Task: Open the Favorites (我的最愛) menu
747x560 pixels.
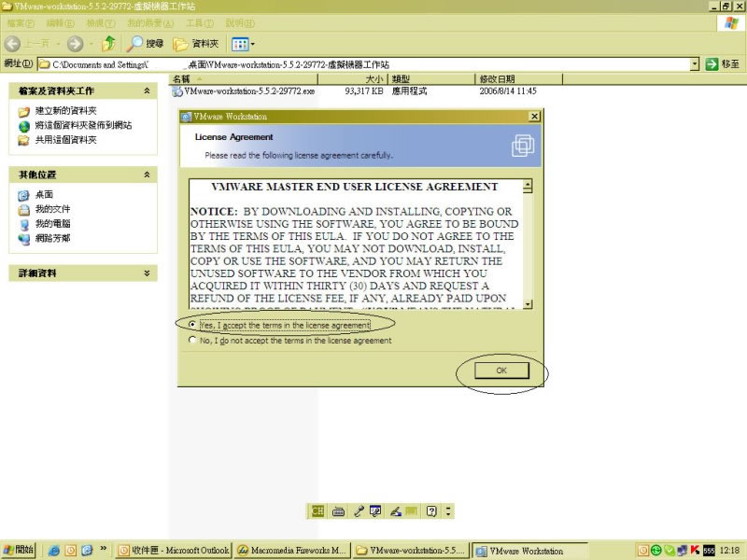Action: coord(150,23)
